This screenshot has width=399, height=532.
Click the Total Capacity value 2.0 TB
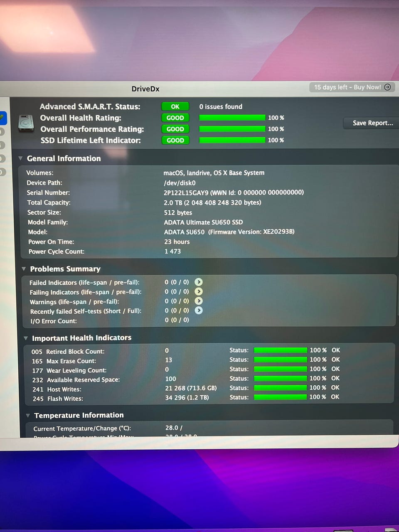click(212, 203)
